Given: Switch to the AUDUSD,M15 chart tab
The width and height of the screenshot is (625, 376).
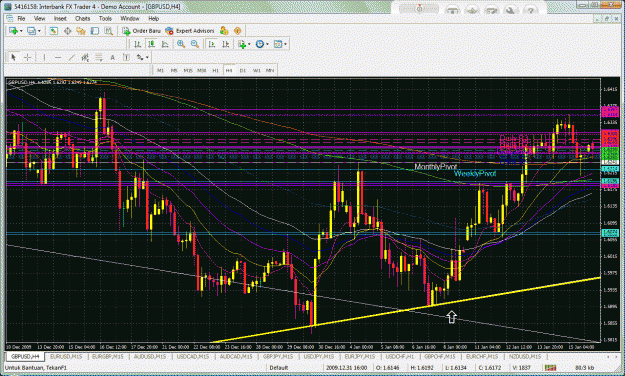Looking at the screenshot, I should pos(150,356).
